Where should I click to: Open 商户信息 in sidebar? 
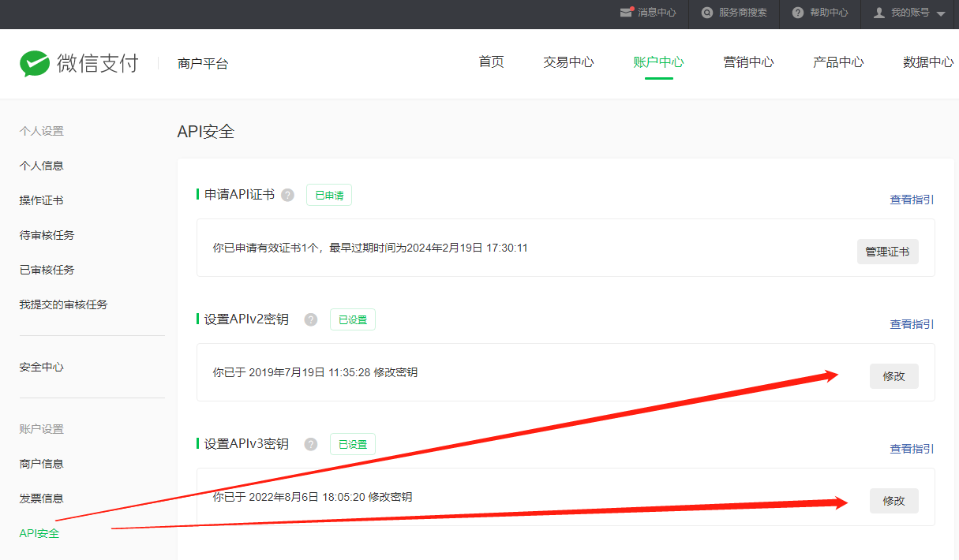click(41, 464)
